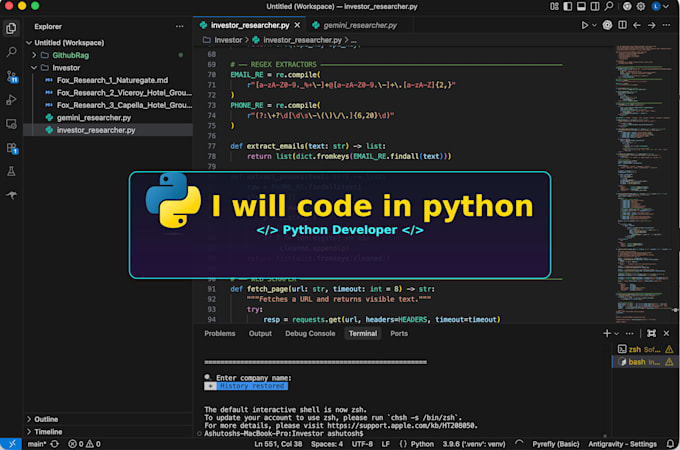The width and height of the screenshot is (680, 450).
Task: Switch to gemini_researcher.py tab
Action: (x=360, y=26)
